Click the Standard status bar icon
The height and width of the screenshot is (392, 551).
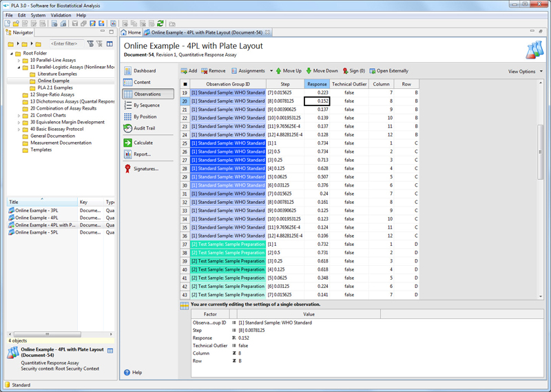(x=8, y=384)
